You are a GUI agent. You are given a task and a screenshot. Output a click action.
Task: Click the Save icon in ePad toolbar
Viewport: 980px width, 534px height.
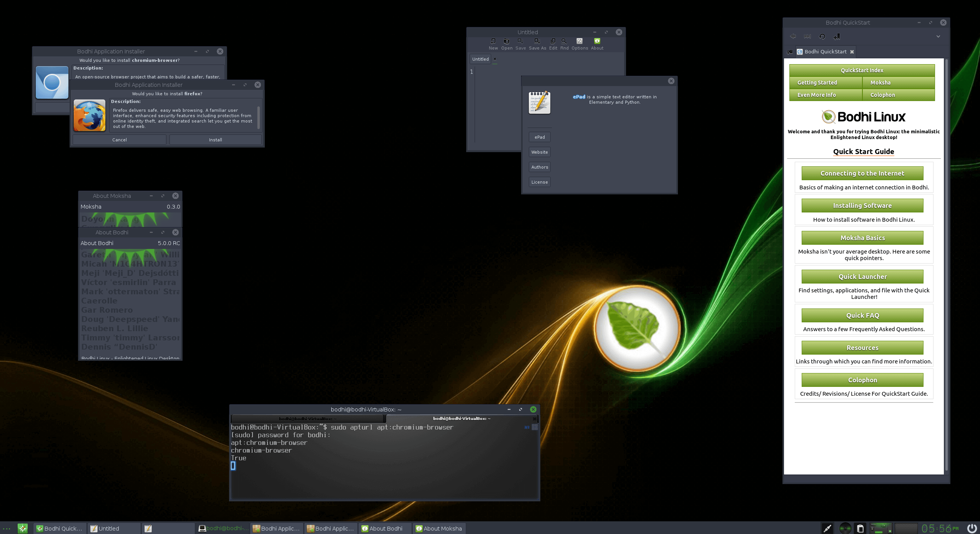tap(520, 41)
